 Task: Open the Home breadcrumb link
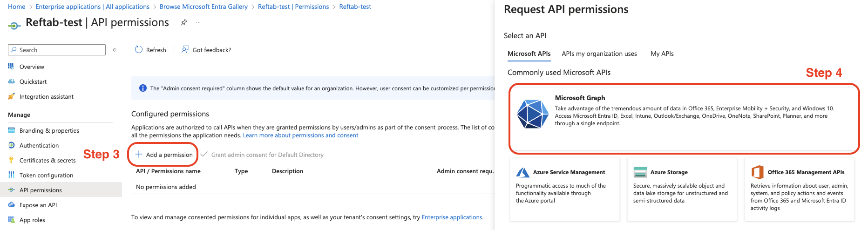(17, 7)
